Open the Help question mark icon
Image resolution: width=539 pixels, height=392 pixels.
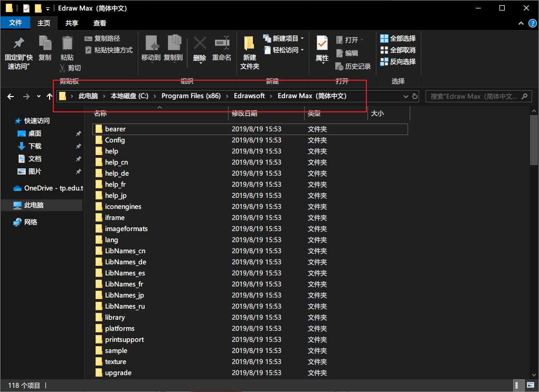point(532,23)
